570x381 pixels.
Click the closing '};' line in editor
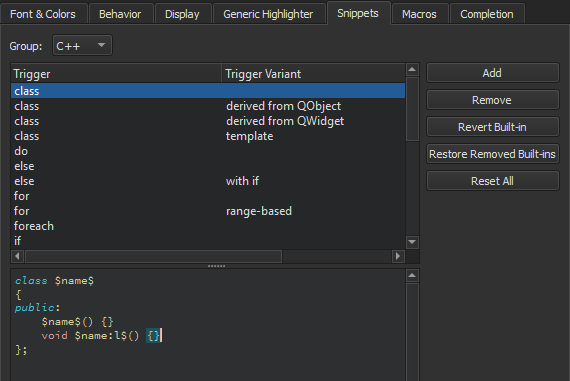(21, 350)
